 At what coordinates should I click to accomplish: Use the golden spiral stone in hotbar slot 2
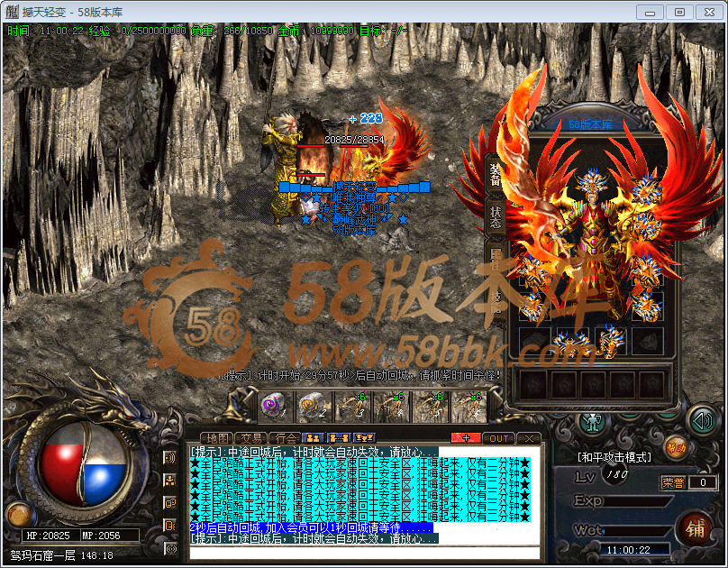point(314,406)
